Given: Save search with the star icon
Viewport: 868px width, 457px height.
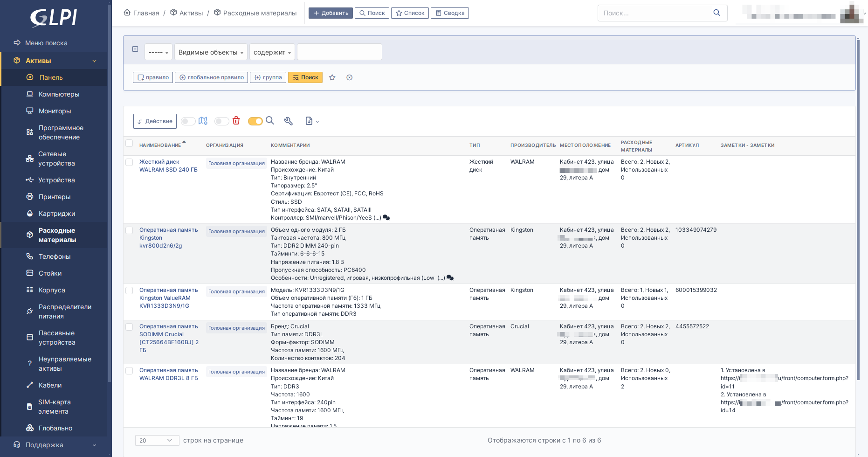Looking at the screenshot, I should [332, 77].
